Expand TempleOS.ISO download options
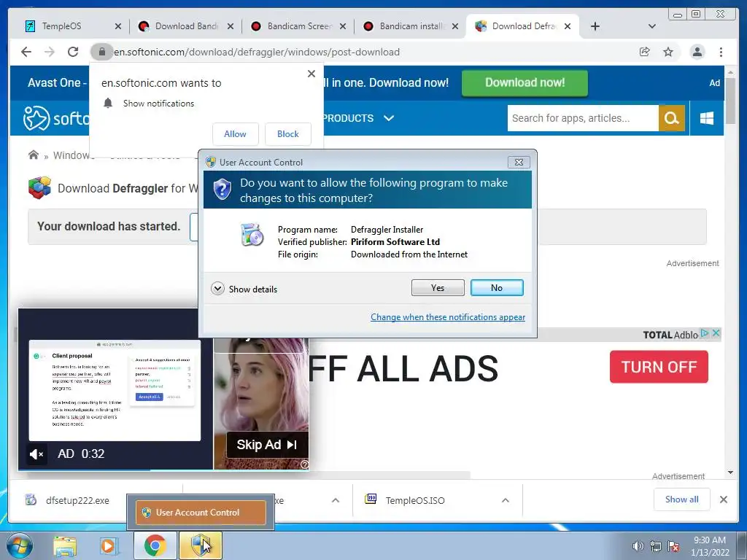The image size is (747, 560). tap(506, 500)
